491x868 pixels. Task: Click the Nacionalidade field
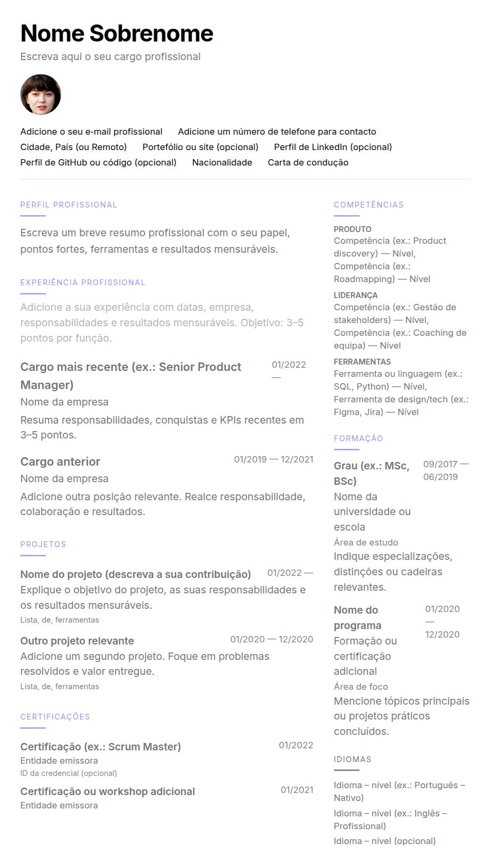coord(222,162)
